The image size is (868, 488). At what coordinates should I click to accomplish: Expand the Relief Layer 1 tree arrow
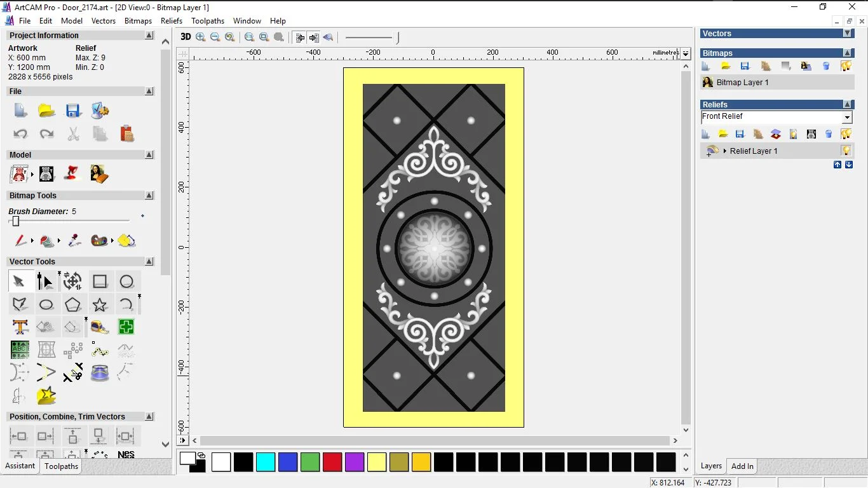pyautogui.click(x=725, y=151)
